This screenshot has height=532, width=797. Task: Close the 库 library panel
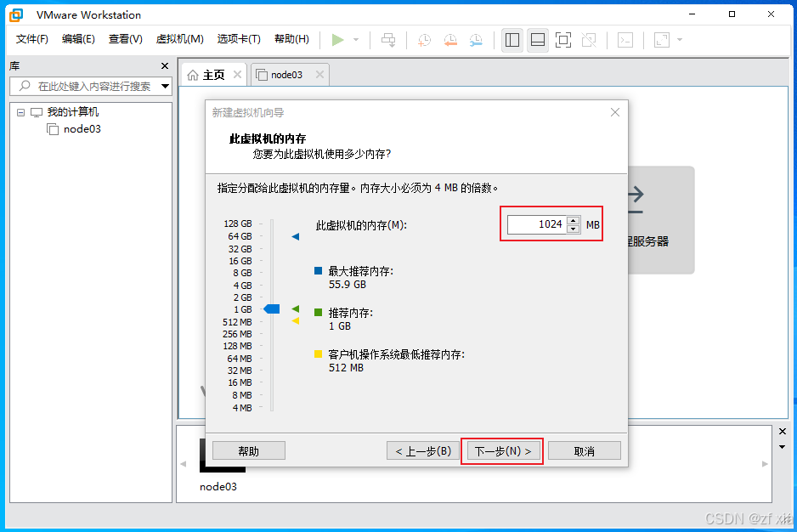tap(165, 66)
